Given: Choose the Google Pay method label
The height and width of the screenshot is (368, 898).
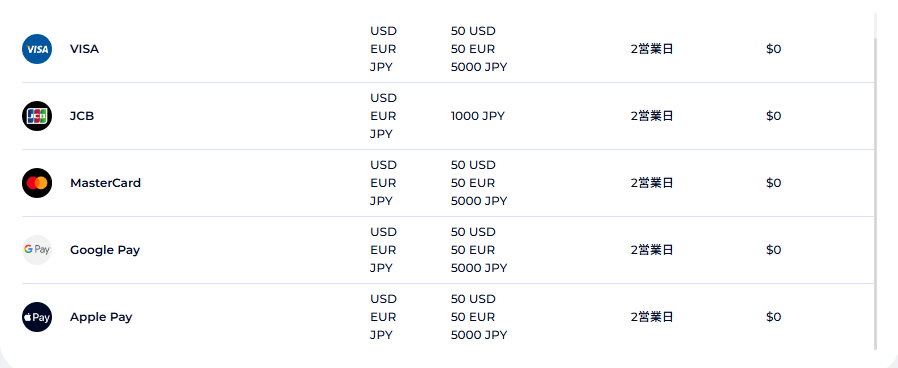Looking at the screenshot, I should point(105,250).
